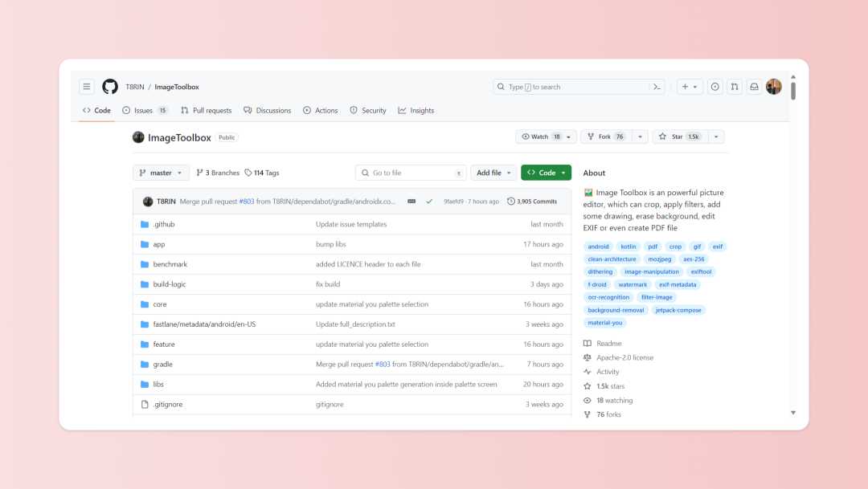868x489 pixels.
Task: Open the Pull requests tab
Action: pyautogui.click(x=206, y=111)
